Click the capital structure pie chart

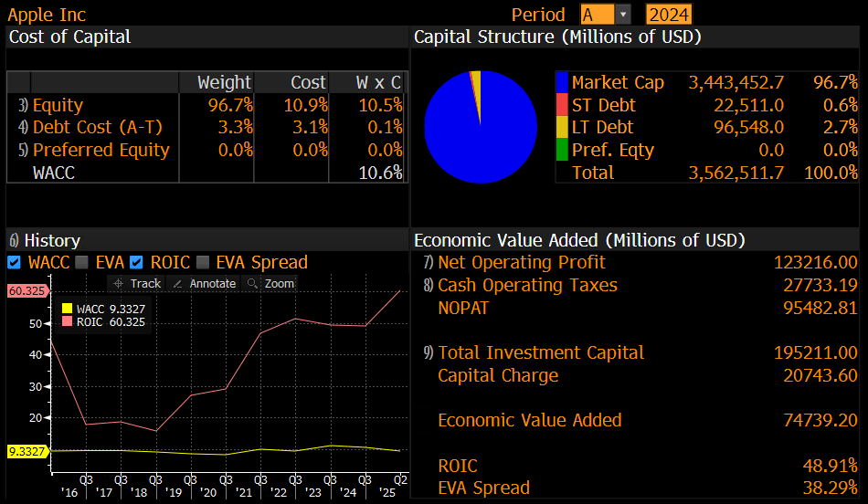click(x=481, y=127)
